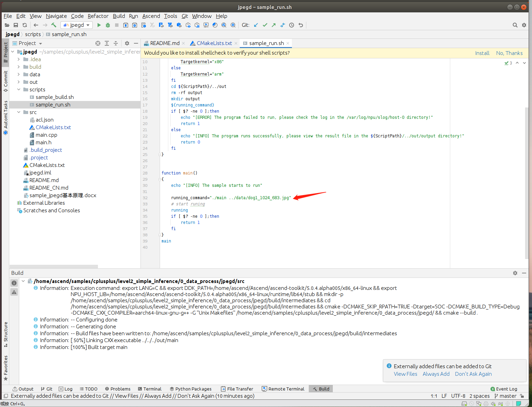Click the Search Everywhere magnifier icon
This screenshot has width=532, height=407.
tap(515, 25)
